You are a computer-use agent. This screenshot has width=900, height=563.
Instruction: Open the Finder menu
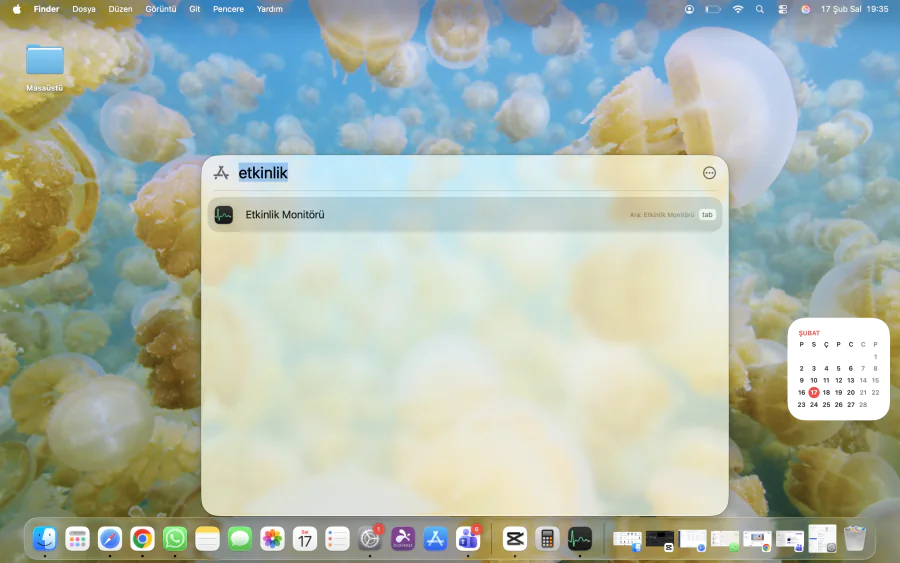coord(46,9)
